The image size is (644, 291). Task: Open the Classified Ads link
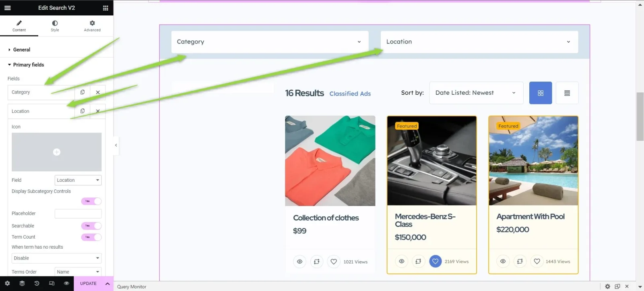click(x=350, y=94)
